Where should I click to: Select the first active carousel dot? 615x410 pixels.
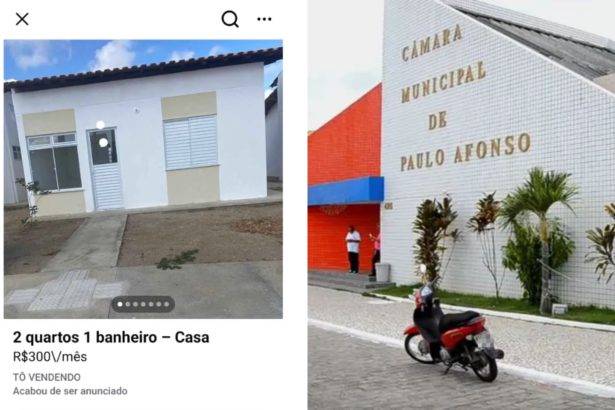coord(120,304)
